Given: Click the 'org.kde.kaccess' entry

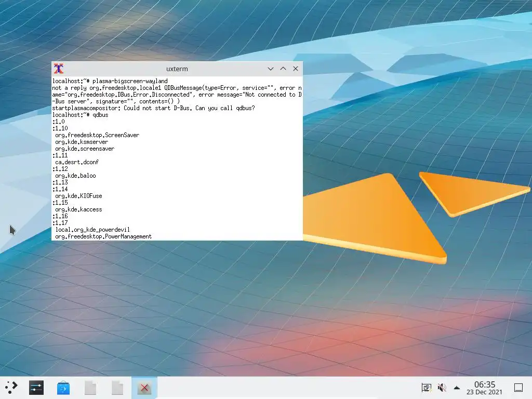Looking at the screenshot, I should pos(78,210).
